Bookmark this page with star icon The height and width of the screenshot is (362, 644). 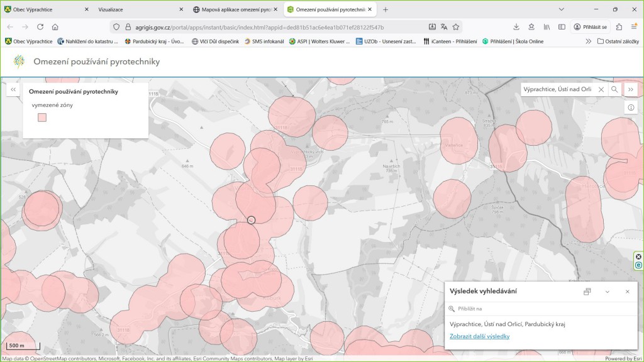(x=456, y=27)
